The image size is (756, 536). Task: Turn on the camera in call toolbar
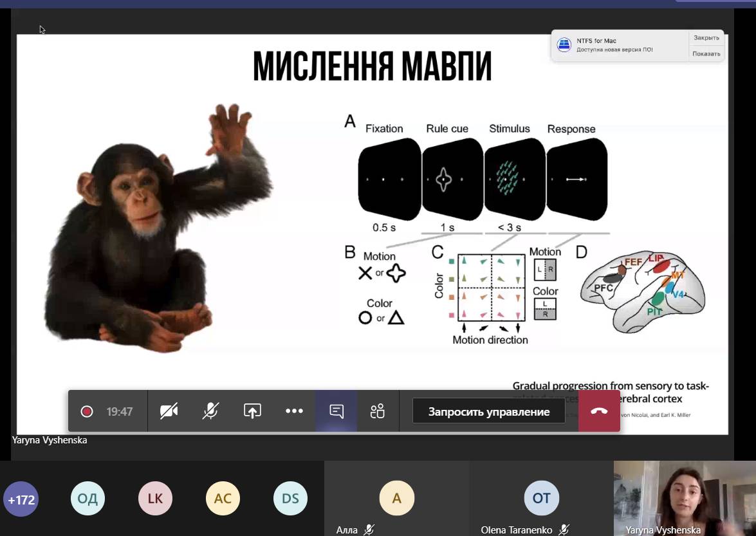tap(169, 411)
